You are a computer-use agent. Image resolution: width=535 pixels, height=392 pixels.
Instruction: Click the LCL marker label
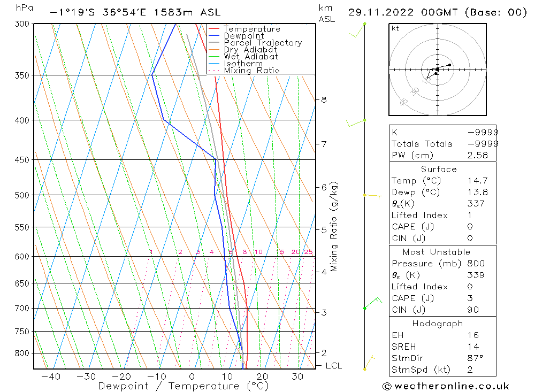tap(334, 366)
